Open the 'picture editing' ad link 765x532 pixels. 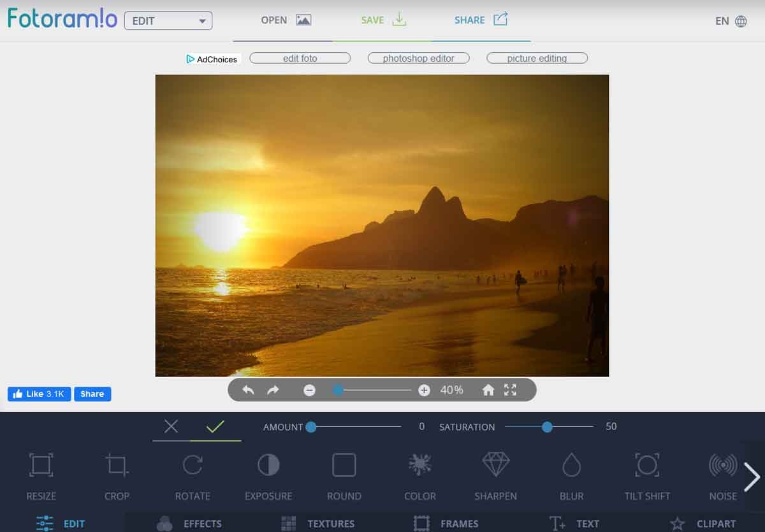point(537,58)
